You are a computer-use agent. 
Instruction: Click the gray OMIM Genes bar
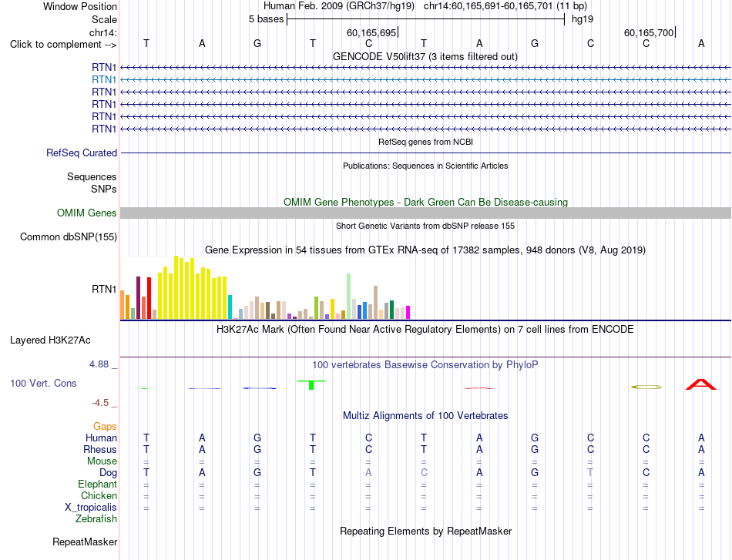[425, 213]
